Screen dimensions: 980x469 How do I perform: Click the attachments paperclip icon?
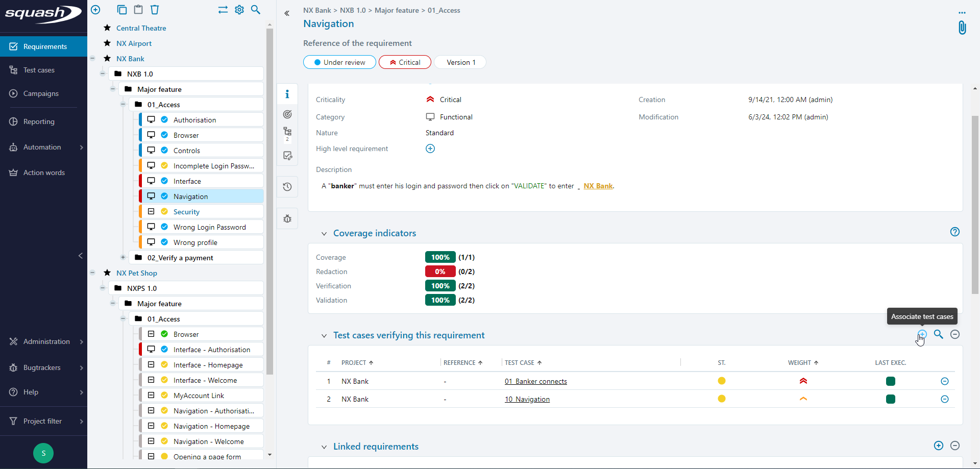click(962, 28)
